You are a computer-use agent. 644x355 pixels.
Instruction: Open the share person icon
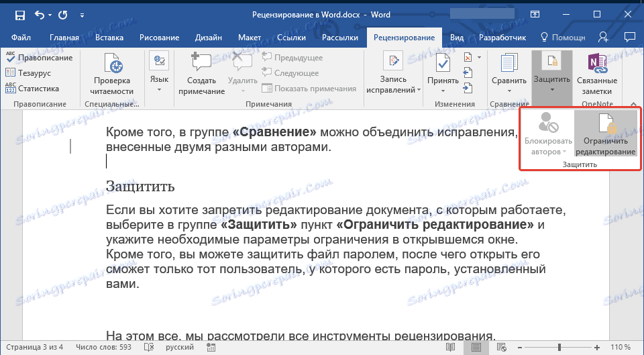(603, 37)
